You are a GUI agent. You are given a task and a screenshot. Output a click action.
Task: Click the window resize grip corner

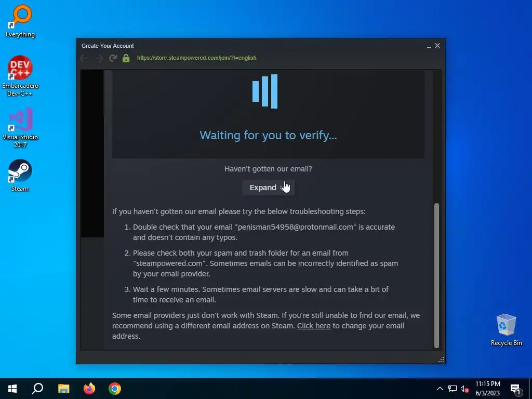click(441, 360)
